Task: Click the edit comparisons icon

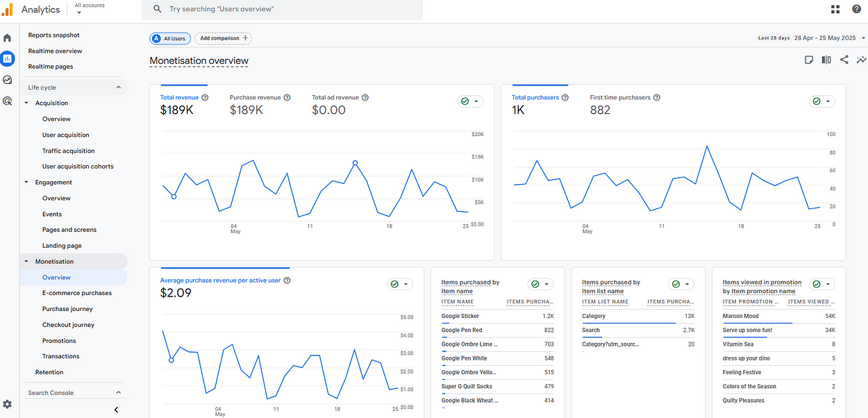Action: (x=826, y=60)
